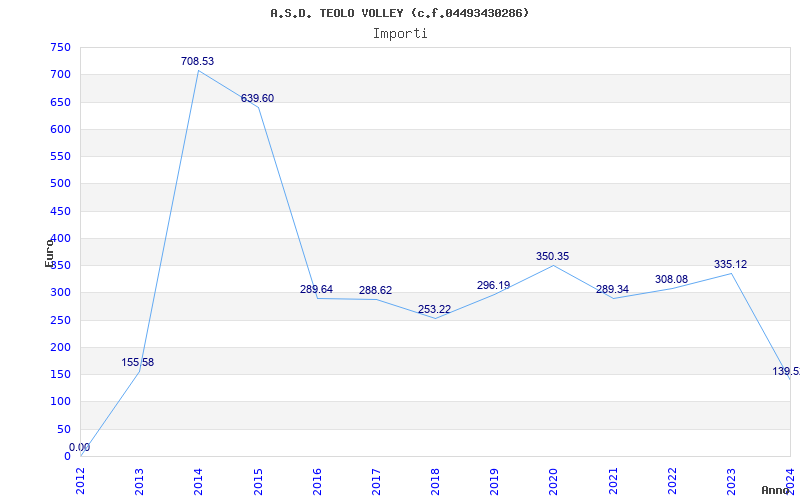This screenshot has height=500, width=800.
Task: Click the x-axis year 2017
Action: pos(376,481)
